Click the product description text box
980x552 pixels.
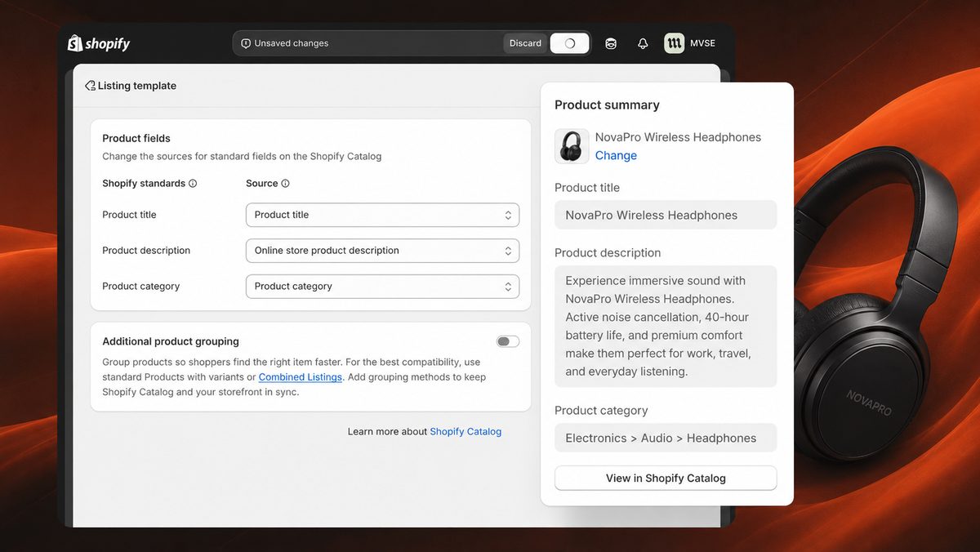(666, 326)
